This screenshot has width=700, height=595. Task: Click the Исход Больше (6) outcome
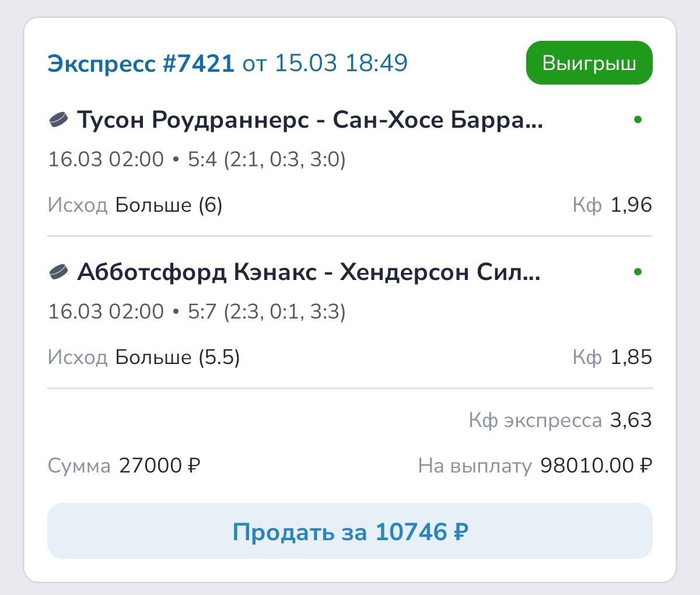point(169,205)
